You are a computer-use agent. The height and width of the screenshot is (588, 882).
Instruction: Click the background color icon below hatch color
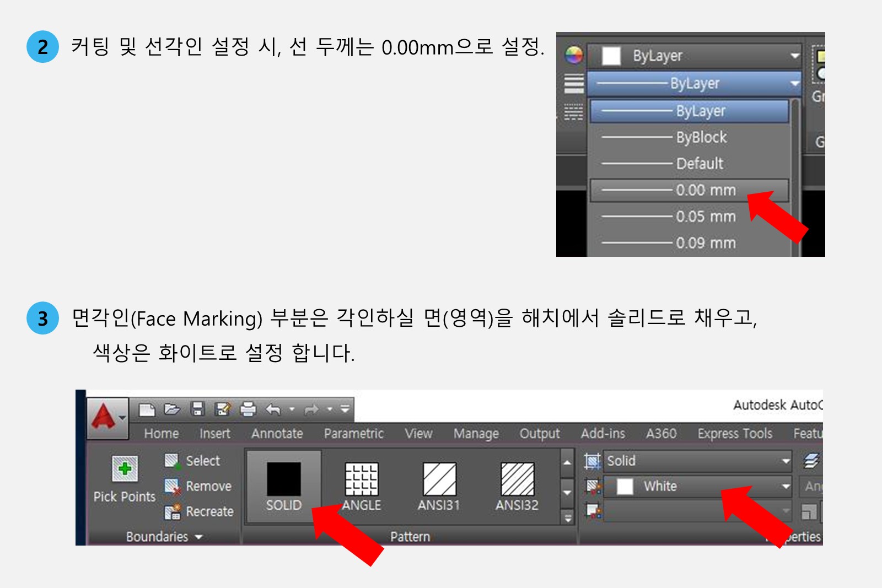click(593, 511)
